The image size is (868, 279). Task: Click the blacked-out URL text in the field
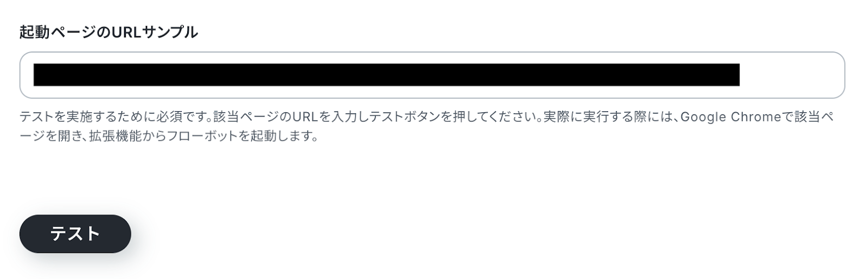pyautogui.click(x=386, y=75)
